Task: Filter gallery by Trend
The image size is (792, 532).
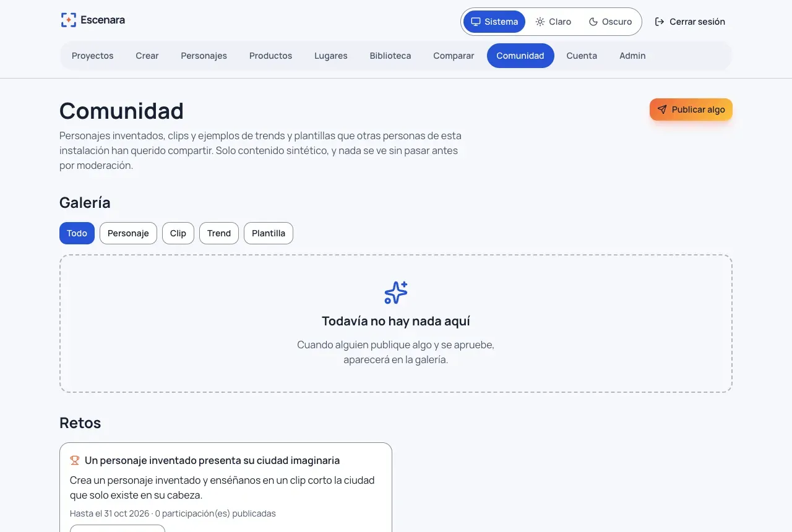Action: (219, 233)
